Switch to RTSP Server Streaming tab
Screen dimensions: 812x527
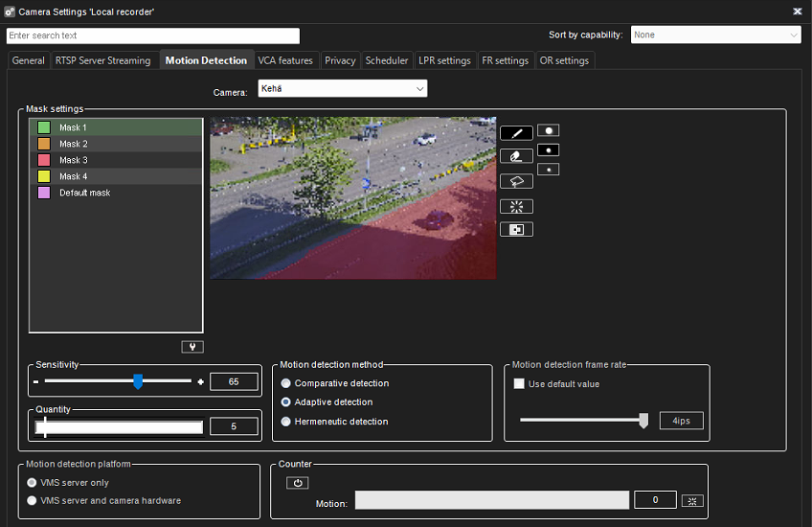103,60
